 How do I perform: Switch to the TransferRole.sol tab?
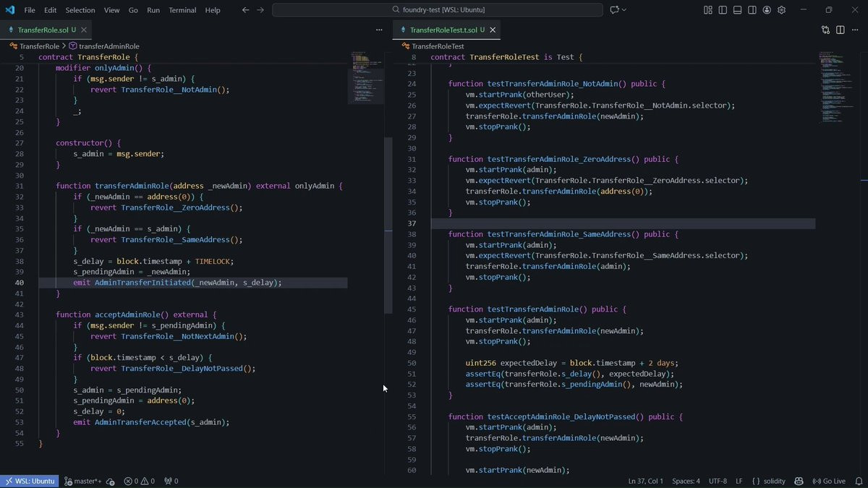[43, 30]
